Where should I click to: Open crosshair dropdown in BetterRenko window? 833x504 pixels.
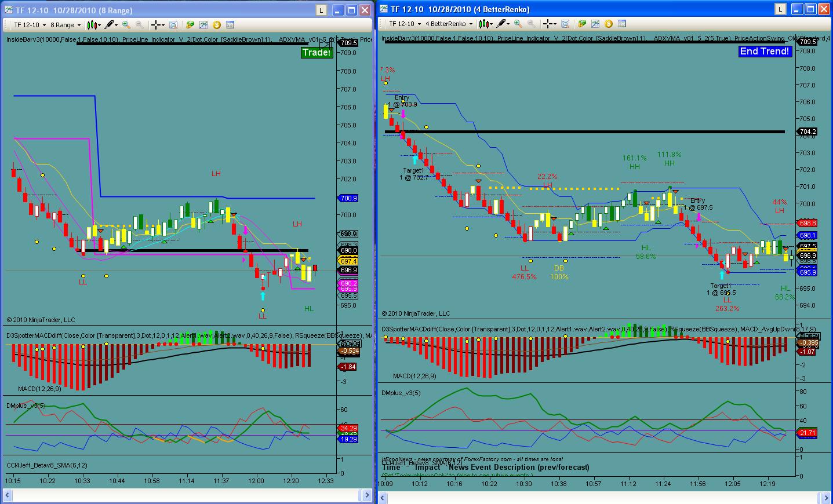click(x=549, y=24)
